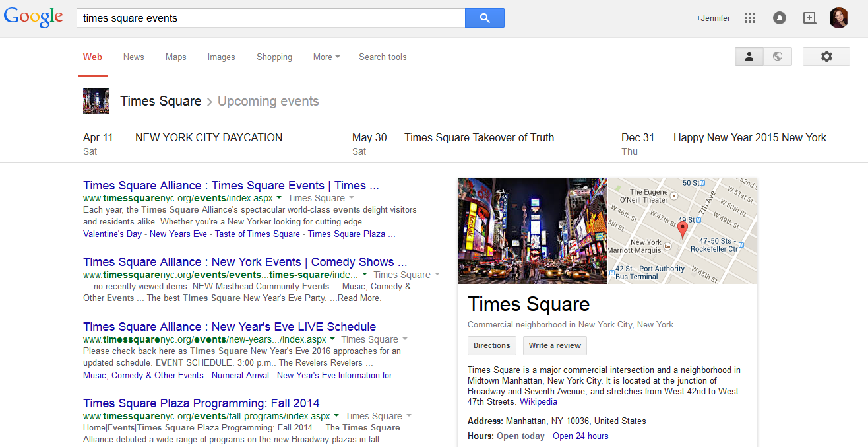Click the red map pin marker

[683, 230]
